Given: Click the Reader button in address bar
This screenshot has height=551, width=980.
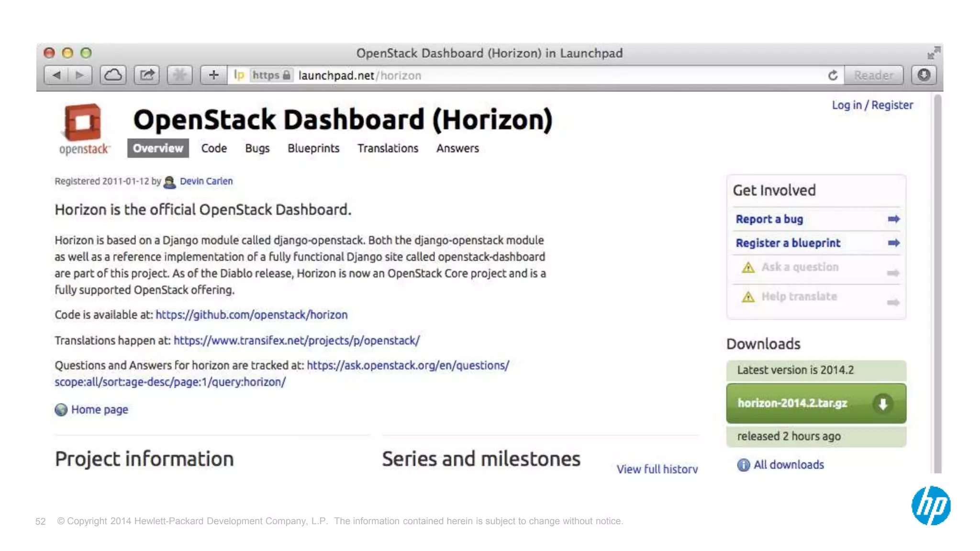Looking at the screenshot, I should 873,75.
